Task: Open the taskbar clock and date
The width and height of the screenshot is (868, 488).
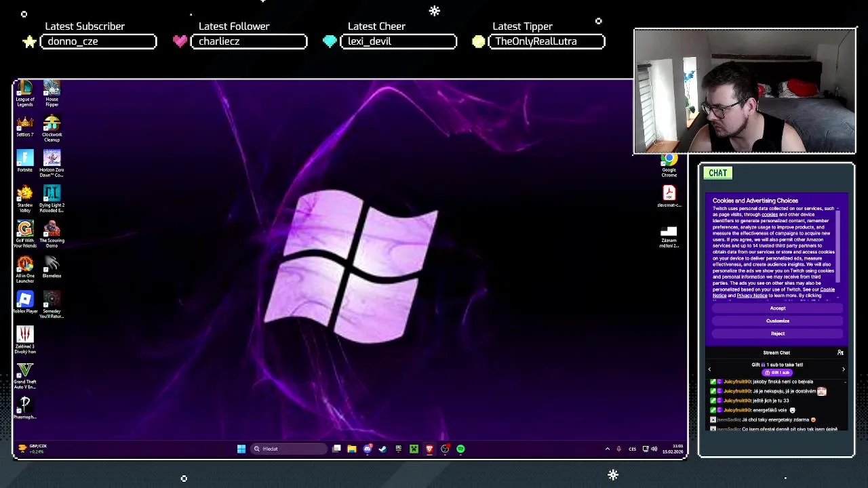Action: 673,449
